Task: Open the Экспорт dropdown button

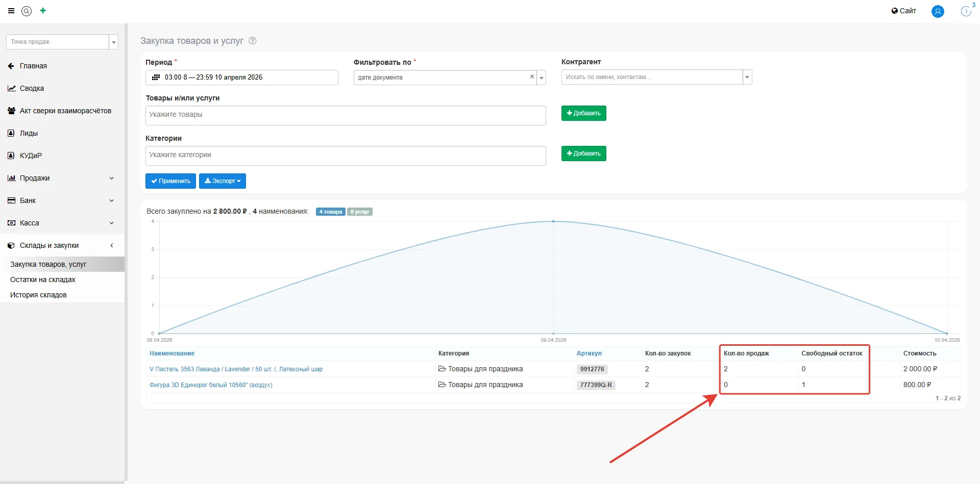Action: coord(223,181)
